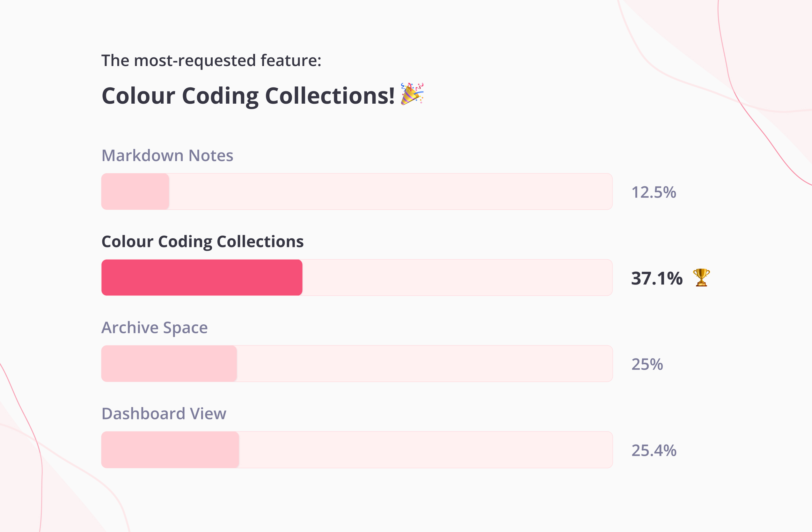Screen dimensions: 812x532
Task: Click the empty track of the Dashboard View bar
Action: 426,449
